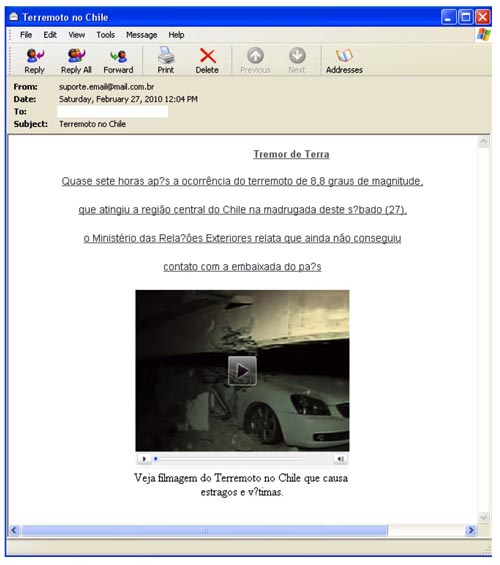Screen dimensions: 500x565
Task: Click the vertical scrollbar down arrow
Action: pos(483,517)
